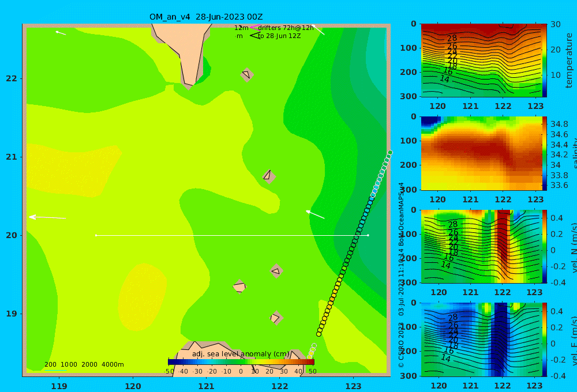577x392 pixels.
Task: Click the '14' contour label in temperature panel
Action: (444, 79)
